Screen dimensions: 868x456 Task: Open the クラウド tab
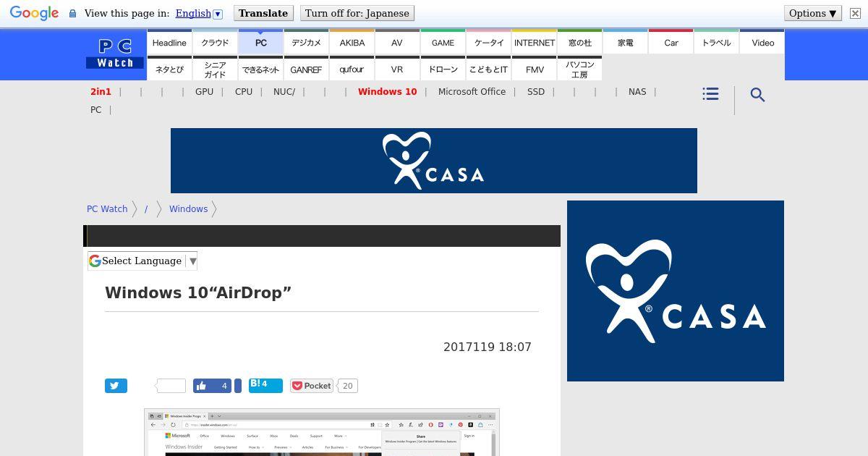215,43
